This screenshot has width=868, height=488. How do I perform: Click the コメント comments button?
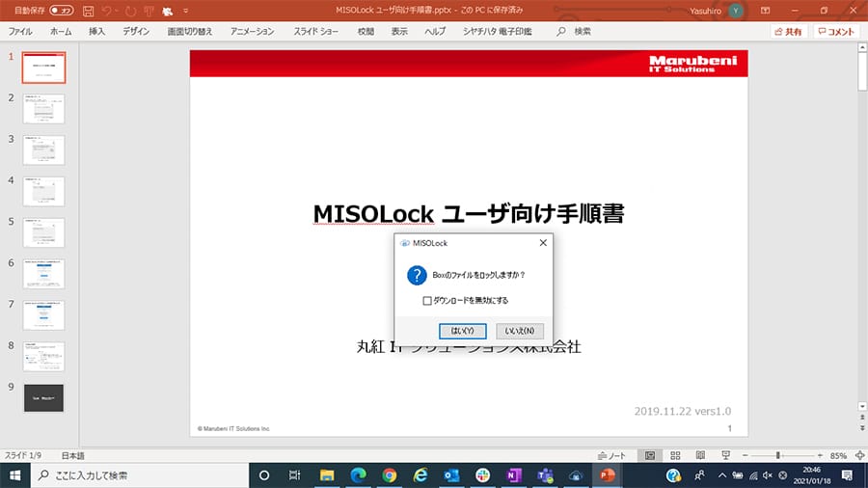[836, 32]
